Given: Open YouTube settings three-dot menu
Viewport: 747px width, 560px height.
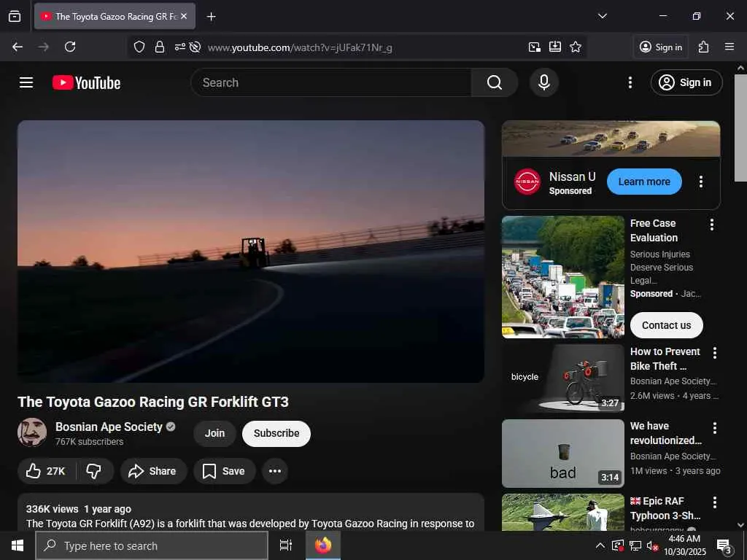Looking at the screenshot, I should tap(630, 82).
